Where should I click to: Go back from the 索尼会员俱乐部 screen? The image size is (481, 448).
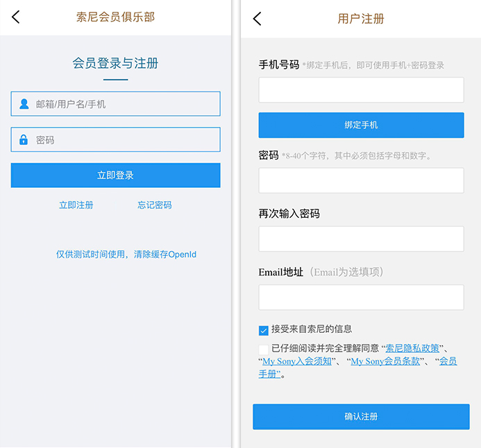pos(16,17)
